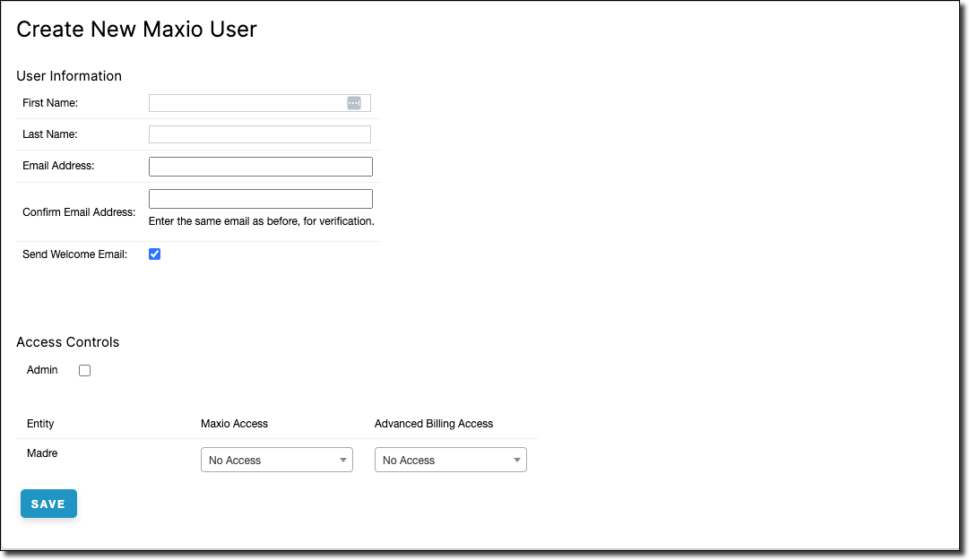Focus the Last Name input field
969x560 pixels.
pos(260,134)
